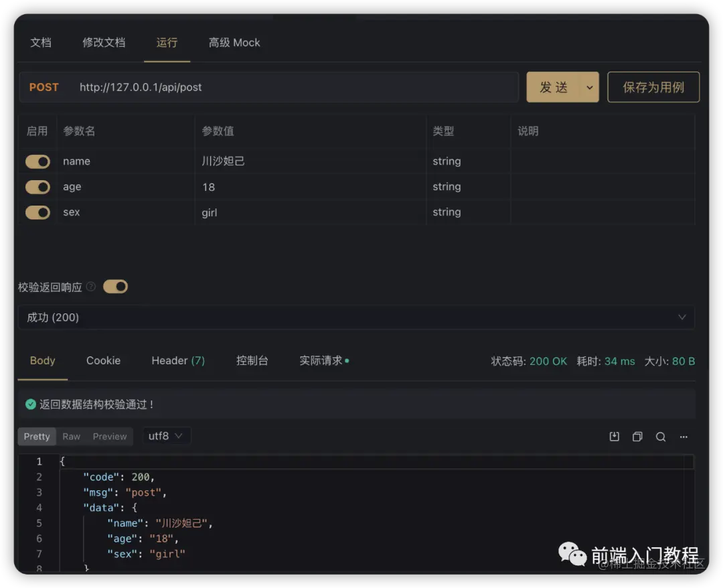Search within the response body
Screen dimensions: 723x588
661,436
